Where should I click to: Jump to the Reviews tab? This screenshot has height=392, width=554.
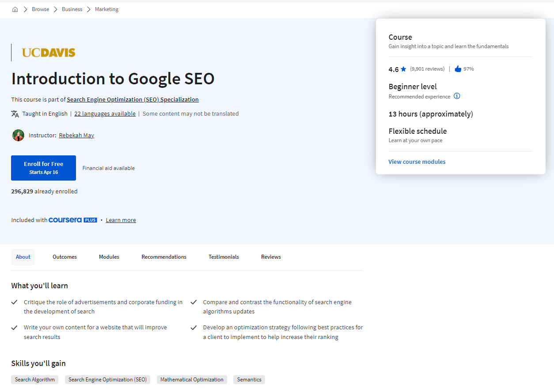(x=271, y=257)
